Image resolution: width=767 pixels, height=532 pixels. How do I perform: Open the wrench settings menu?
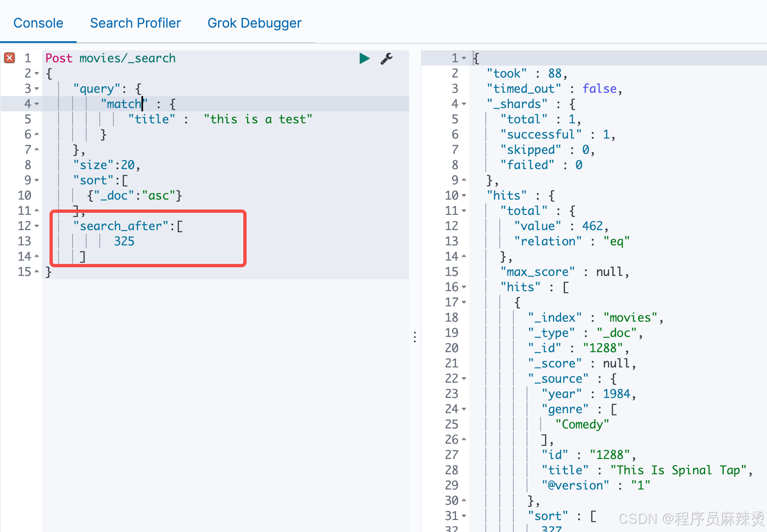[x=386, y=59]
